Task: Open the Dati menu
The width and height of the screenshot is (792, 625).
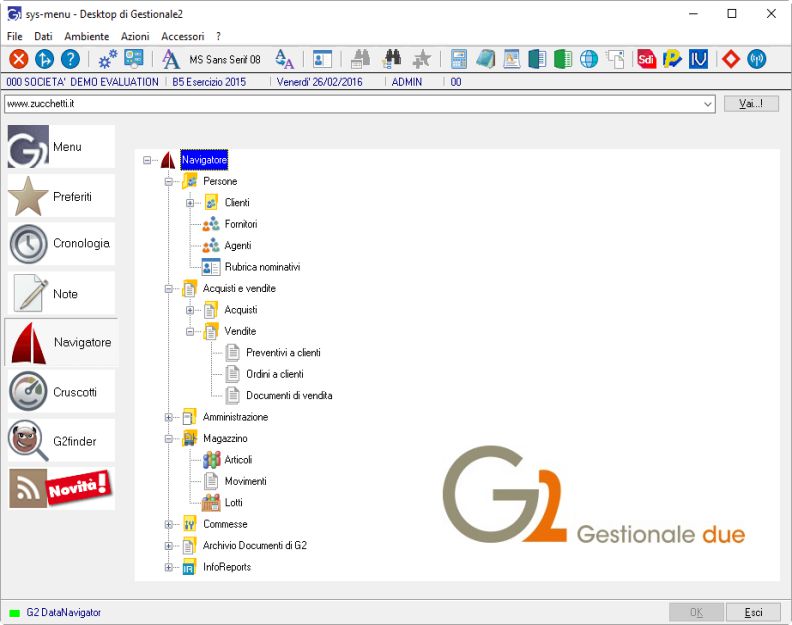Action: [x=43, y=36]
